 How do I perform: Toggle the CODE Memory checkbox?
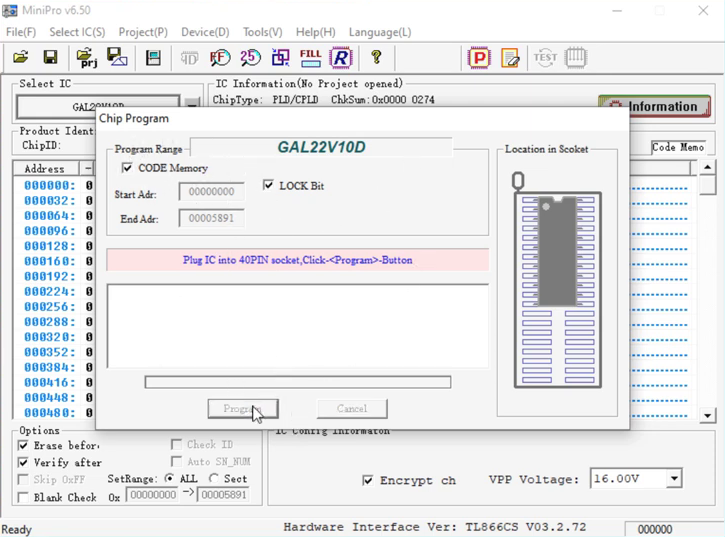click(127, 168)
